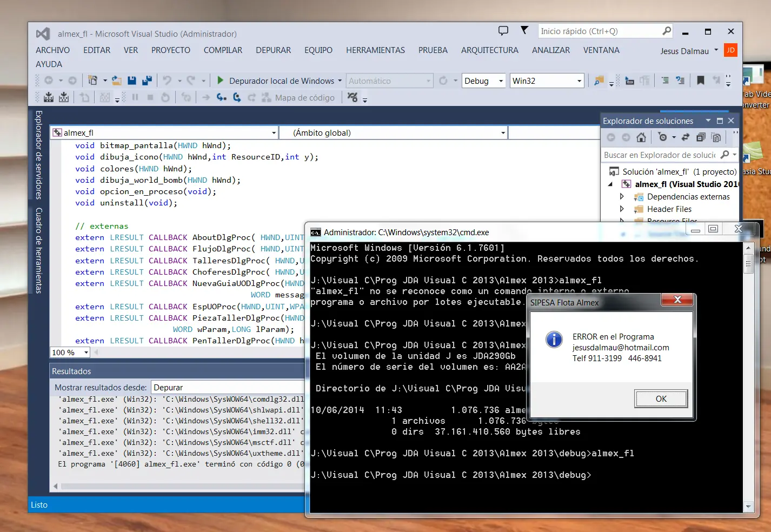Open the AYUDA menu
This screenshot has width=771, height=532.
tap(49, 64)
